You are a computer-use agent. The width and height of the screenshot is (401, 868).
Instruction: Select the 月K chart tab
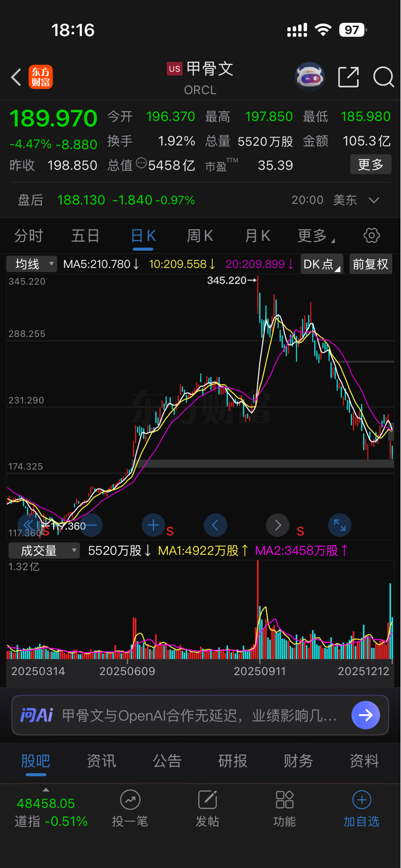point(258,236)
